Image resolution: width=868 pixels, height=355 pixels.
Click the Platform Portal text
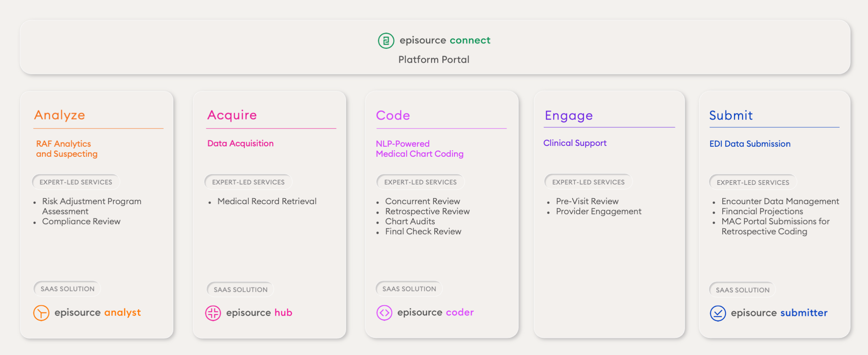[x=434, y=60]
